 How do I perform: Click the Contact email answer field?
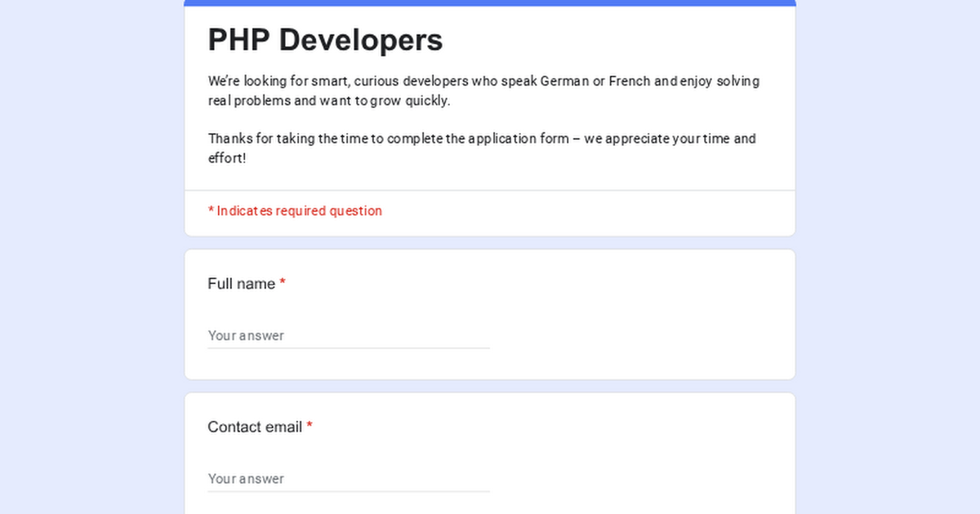coord(348,479)
